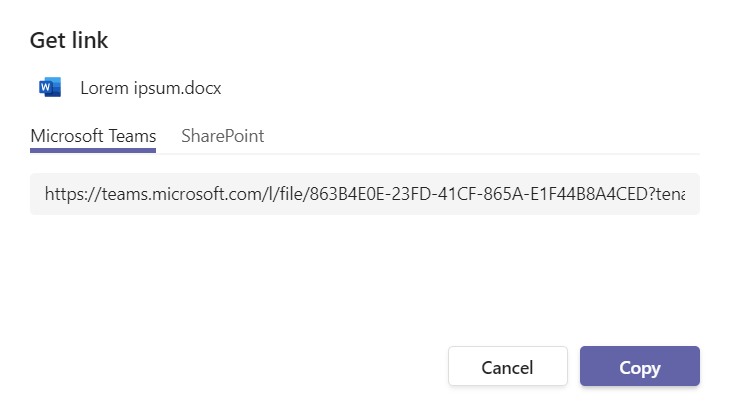Image resolution: width=736 pixels, height=405 pixels.
Task: Focus the teams.microsoft.com link text box
Action: coord(364,194)
